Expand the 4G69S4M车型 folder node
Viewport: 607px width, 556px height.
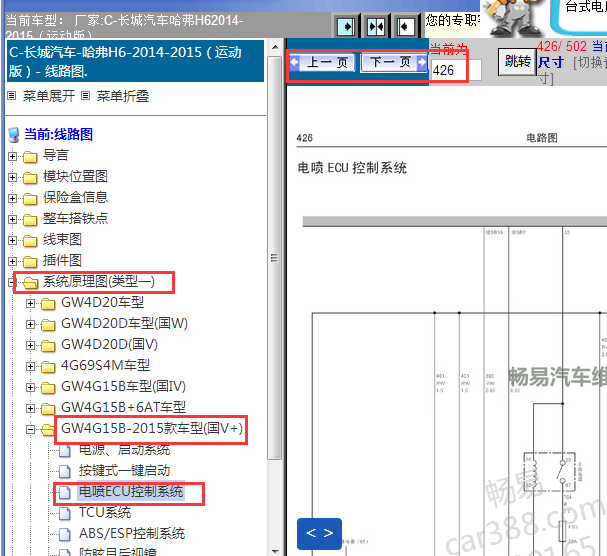coord(30,366)
